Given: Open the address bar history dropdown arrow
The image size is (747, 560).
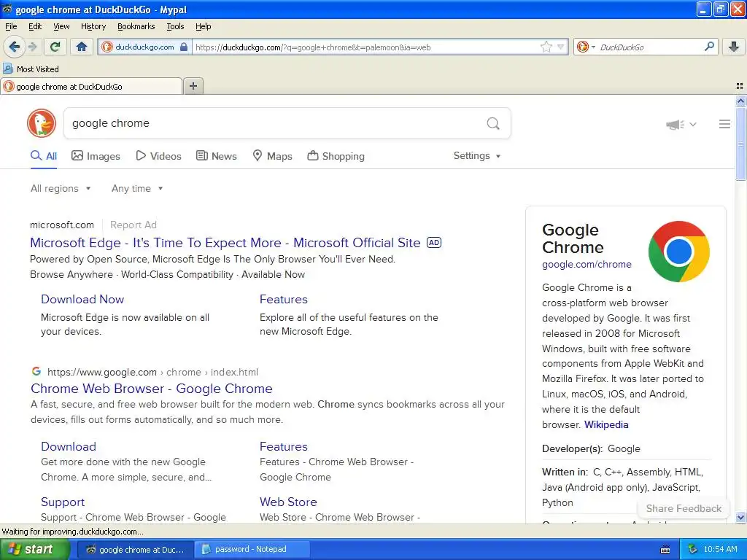Looking at the screenshot, I should pyautogui.click(x=561, y=47).
